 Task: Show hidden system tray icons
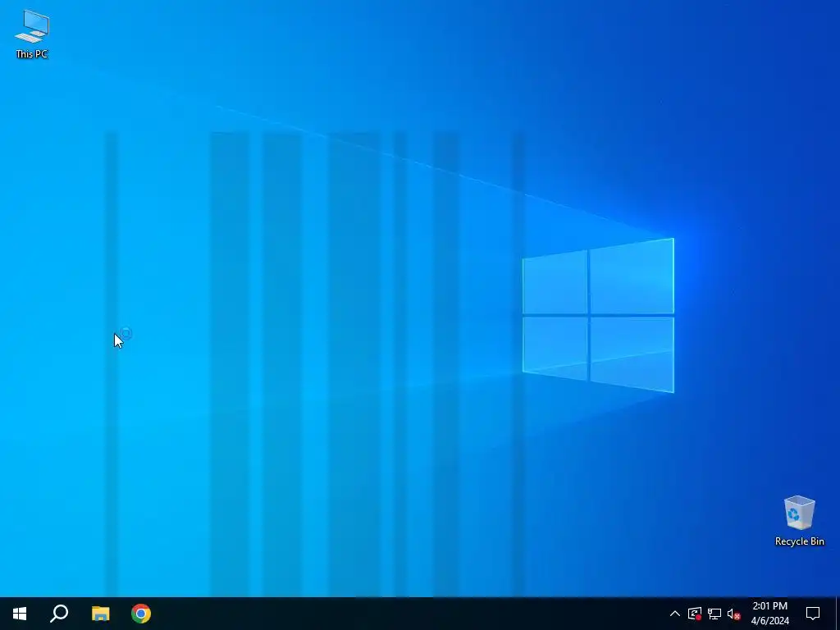675,614
